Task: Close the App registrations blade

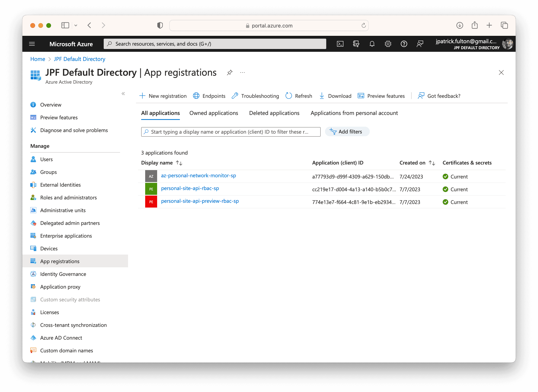Action: 501,73
